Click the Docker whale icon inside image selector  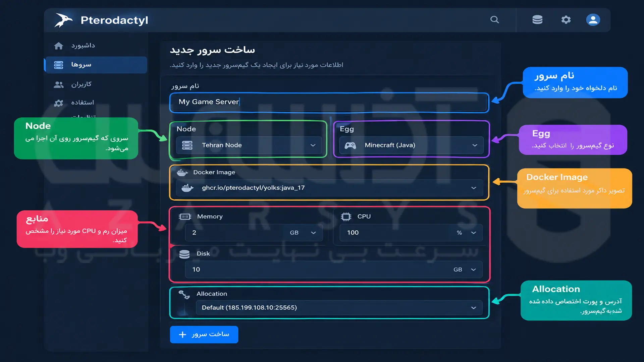click(x=187, y=188)
